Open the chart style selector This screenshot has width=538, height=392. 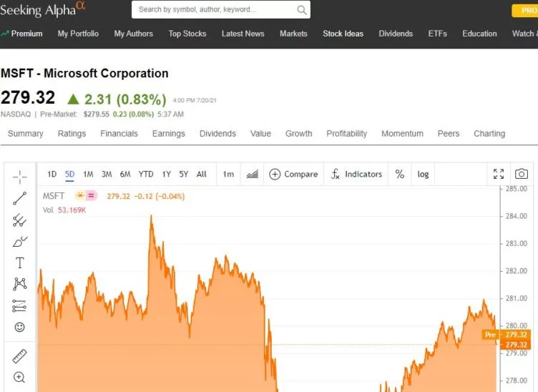pos(252,174)
